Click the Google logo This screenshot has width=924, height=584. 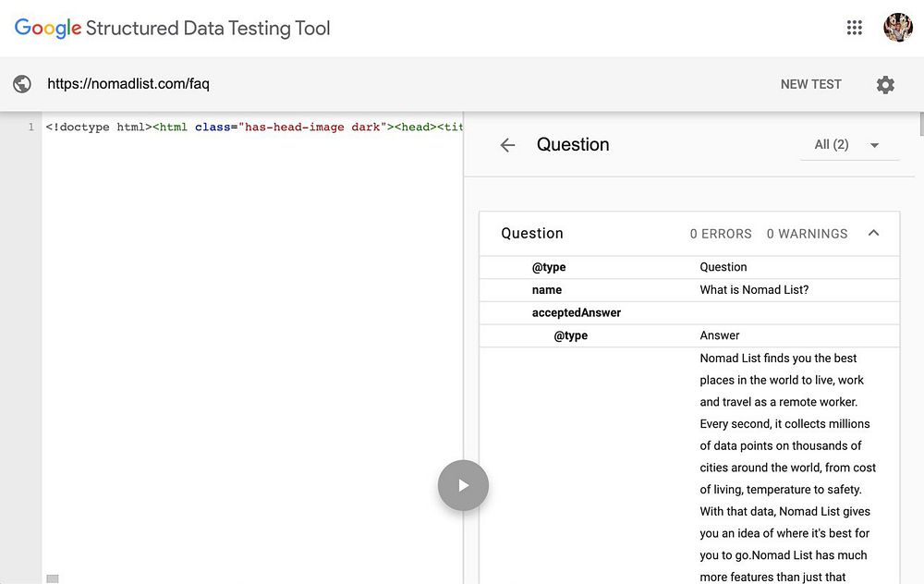[x=48, y=28]
